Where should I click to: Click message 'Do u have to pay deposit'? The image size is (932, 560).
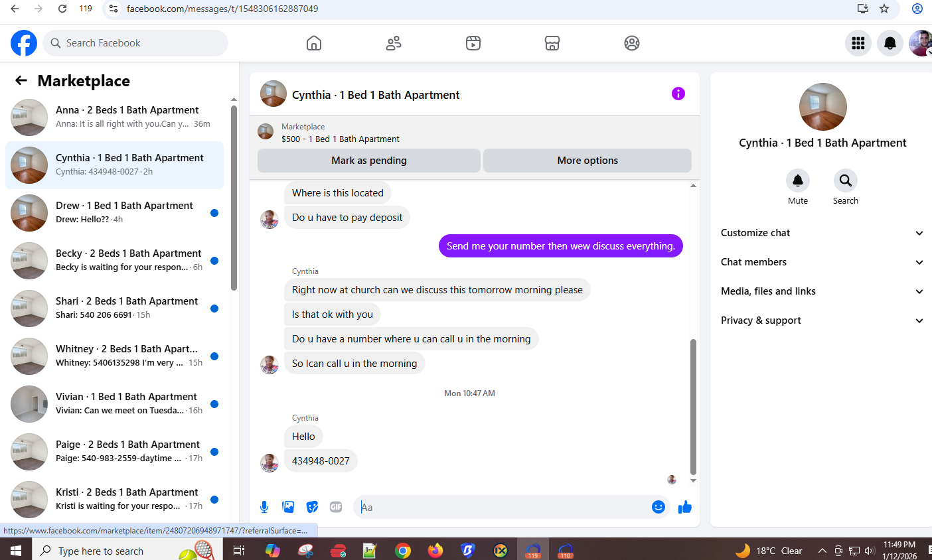point(347,218)
